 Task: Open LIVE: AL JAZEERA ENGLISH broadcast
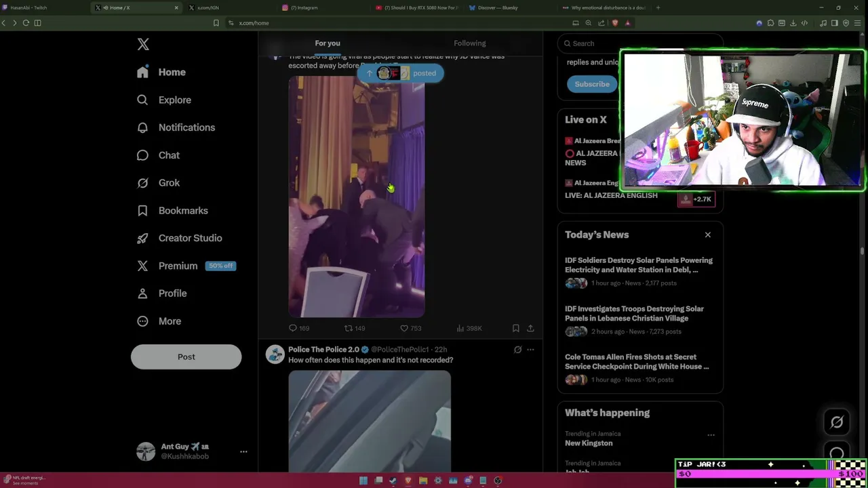click(611, 195)
